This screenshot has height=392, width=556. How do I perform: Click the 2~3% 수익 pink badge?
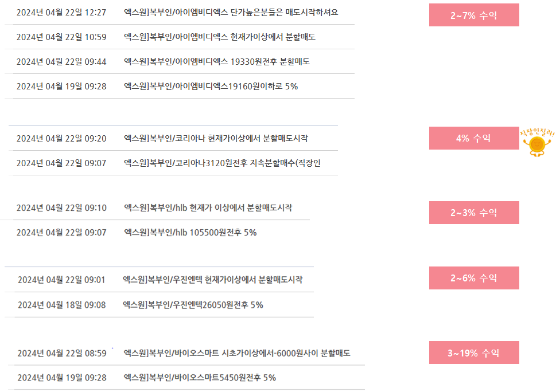coord(474,213)
